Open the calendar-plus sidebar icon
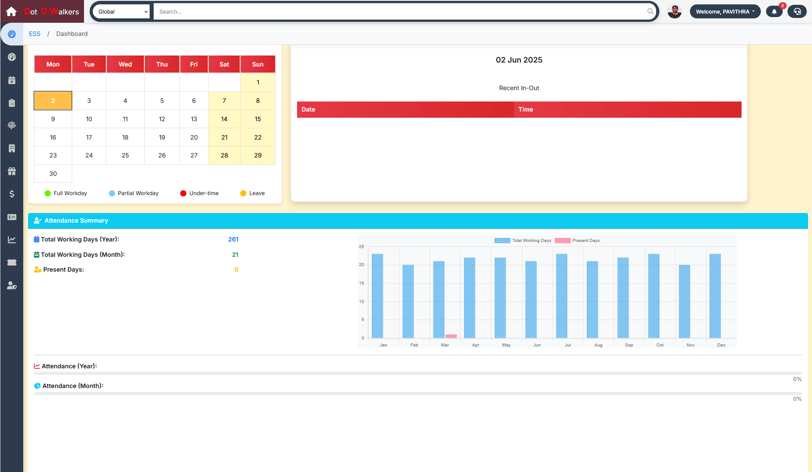The height and width of the screenshot is (472, 812). 12,80
